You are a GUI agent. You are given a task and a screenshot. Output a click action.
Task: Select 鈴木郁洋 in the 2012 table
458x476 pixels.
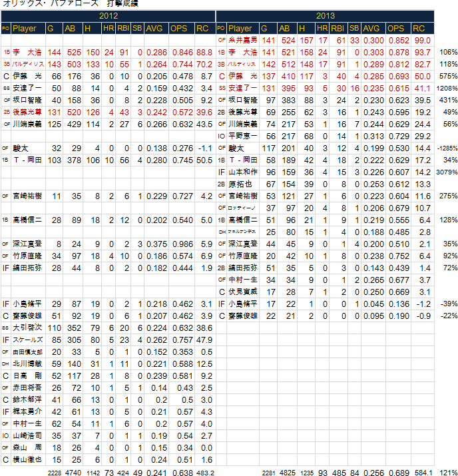pos(27,400)
